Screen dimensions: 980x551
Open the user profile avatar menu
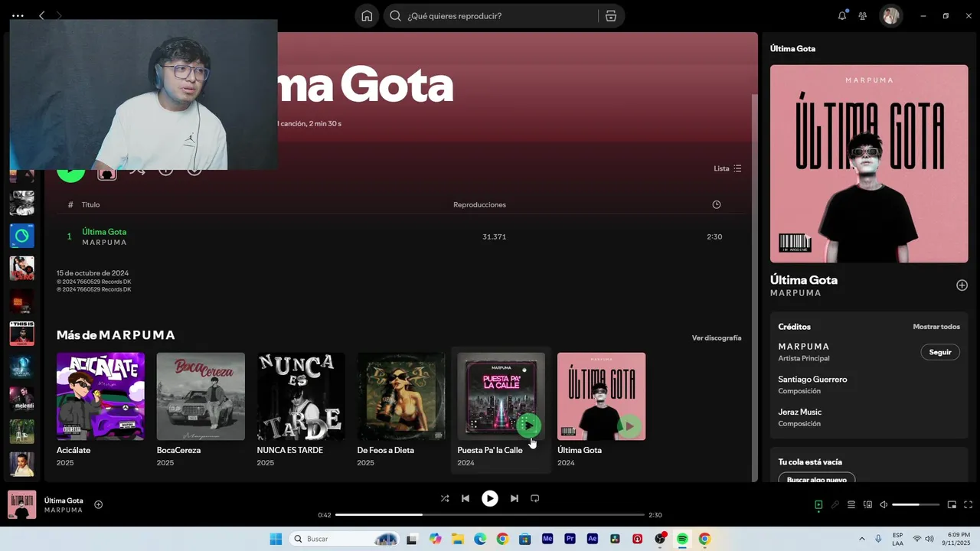click(x=890, y=15)
